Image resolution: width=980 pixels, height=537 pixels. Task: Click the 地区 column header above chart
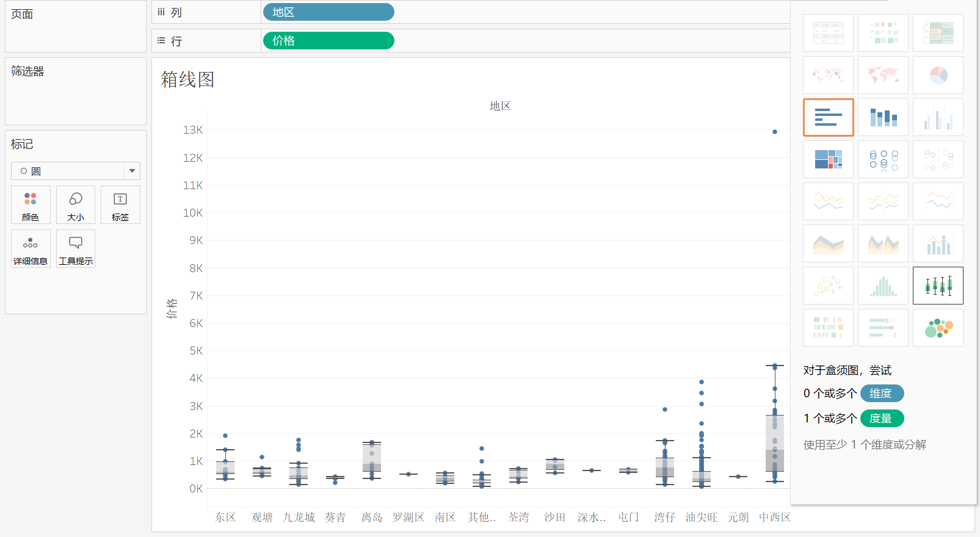click(500, 106)
